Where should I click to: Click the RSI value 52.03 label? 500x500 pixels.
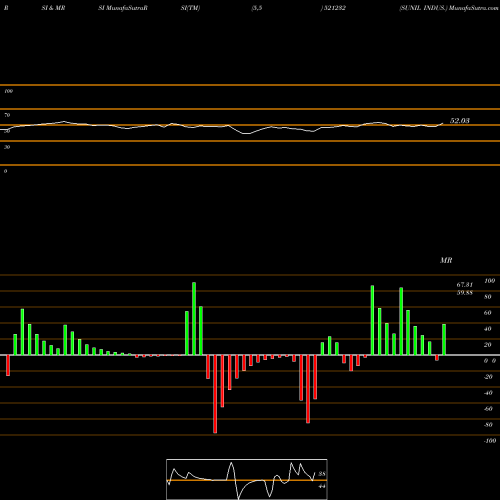(x=460, y=121)
